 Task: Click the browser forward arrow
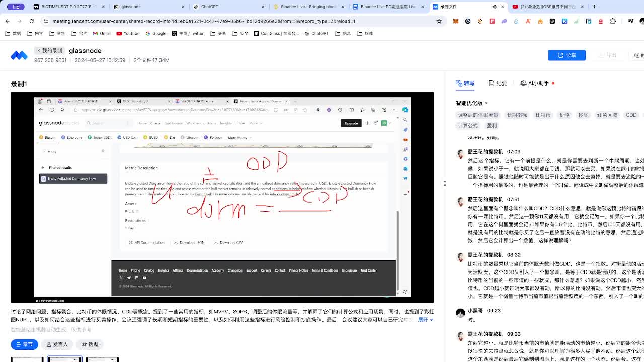[x=19, y=21]
